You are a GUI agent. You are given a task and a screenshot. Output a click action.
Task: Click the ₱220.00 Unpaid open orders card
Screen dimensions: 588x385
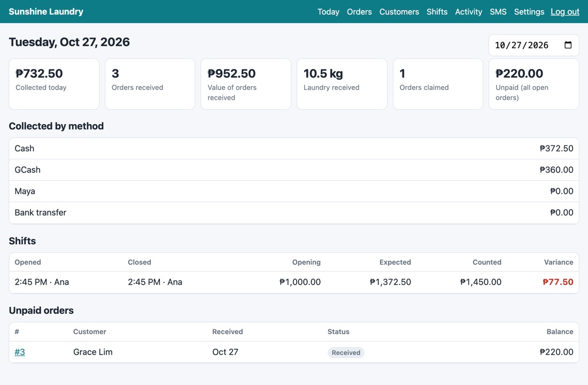tap(534, 84)
